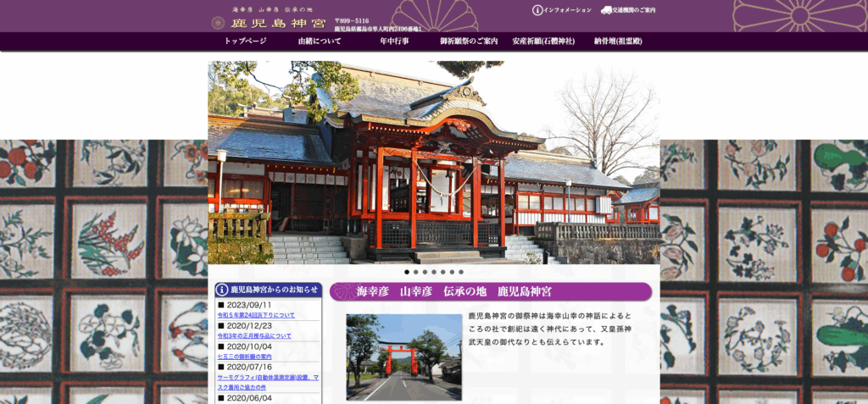Go to the 年中行事 menu page

pos(394,41)
